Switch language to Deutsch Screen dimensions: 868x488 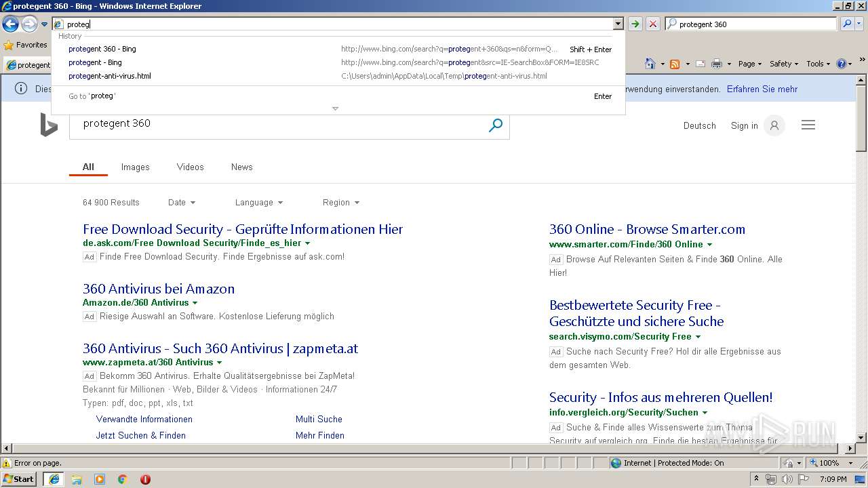pos(700,125)
